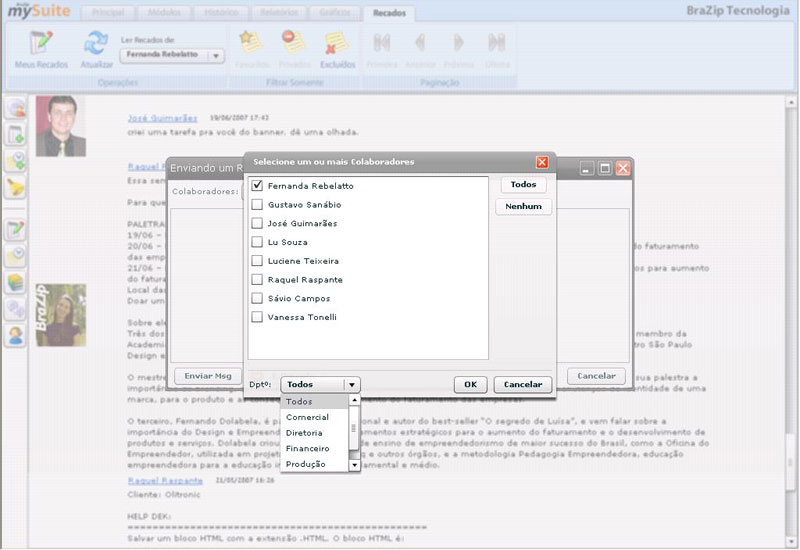Click the bell icon in left sidebar
The image size is (800, 550).
[x=16, y=186]
